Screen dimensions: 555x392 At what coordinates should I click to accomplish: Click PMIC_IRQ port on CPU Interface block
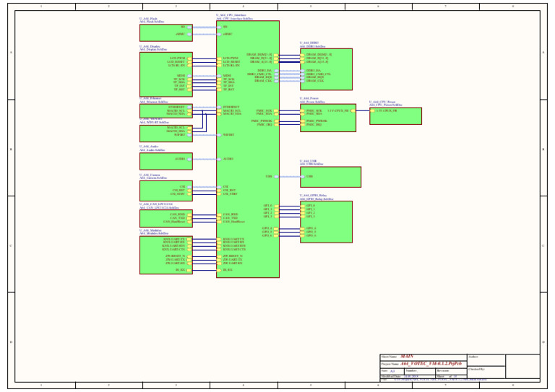(x=267, y=124)
